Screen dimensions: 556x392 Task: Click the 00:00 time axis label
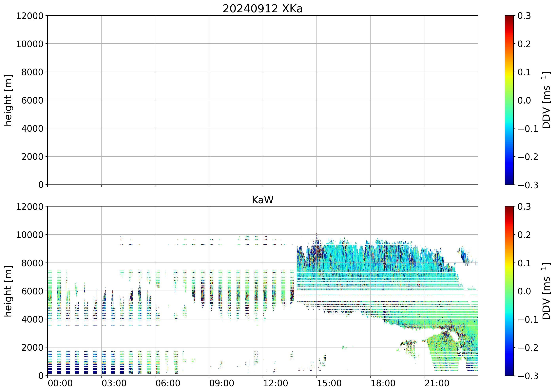point(60,383)
